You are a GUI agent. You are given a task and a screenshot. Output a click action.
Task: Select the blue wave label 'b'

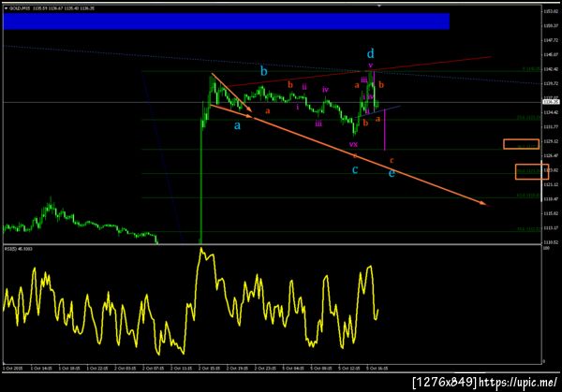pyautogui.click(x=264, y=71)
